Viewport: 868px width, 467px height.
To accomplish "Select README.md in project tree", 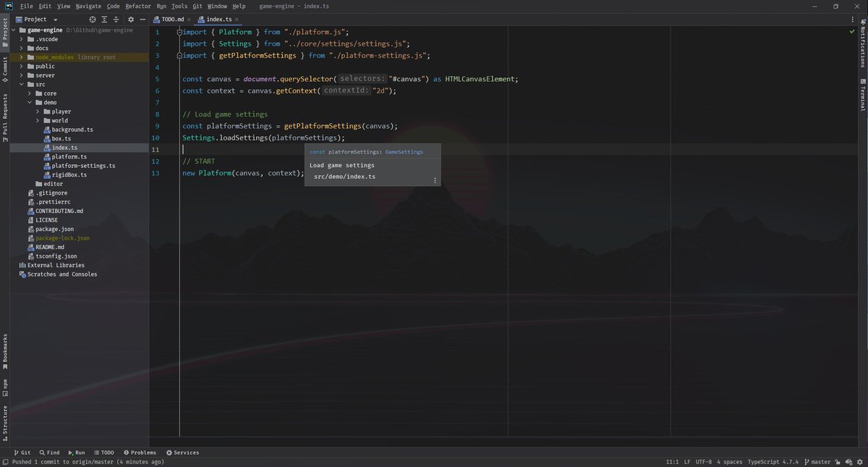I will (x=51, y=247).
